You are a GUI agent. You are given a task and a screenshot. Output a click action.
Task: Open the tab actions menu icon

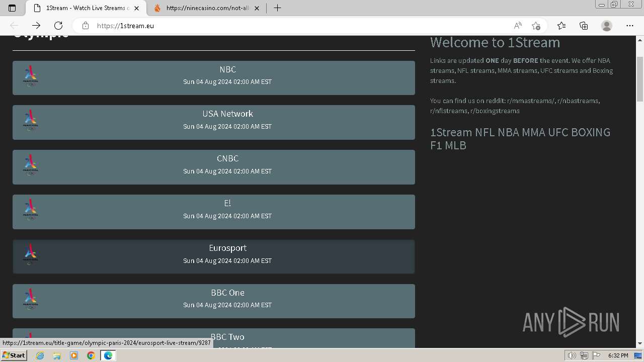coord(12,8)
